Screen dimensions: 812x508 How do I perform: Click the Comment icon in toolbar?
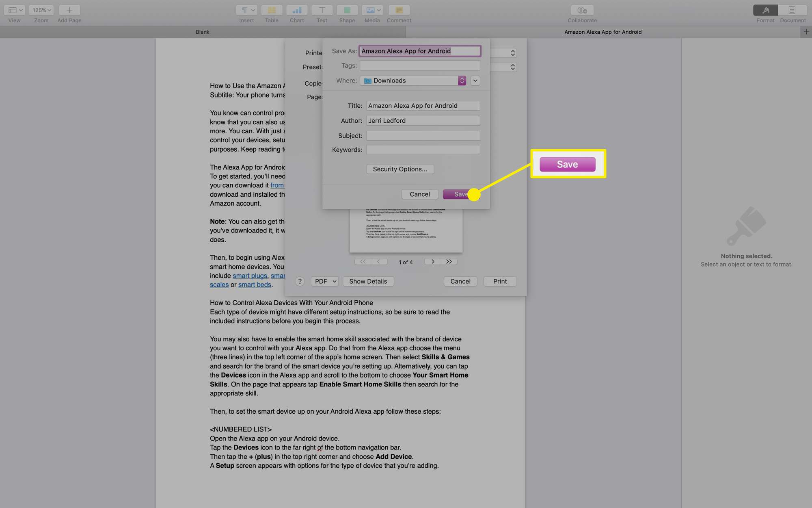point(399,9)
